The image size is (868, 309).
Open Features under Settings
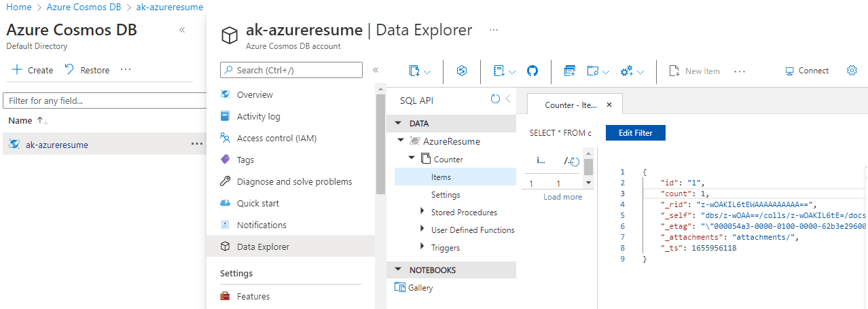point(253,296)
